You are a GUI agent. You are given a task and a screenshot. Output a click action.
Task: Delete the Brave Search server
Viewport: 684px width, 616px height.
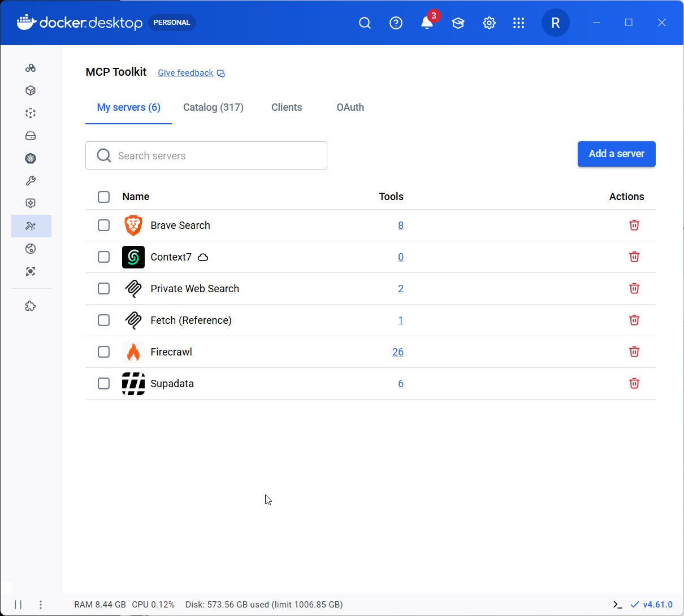tap(634, 225)
